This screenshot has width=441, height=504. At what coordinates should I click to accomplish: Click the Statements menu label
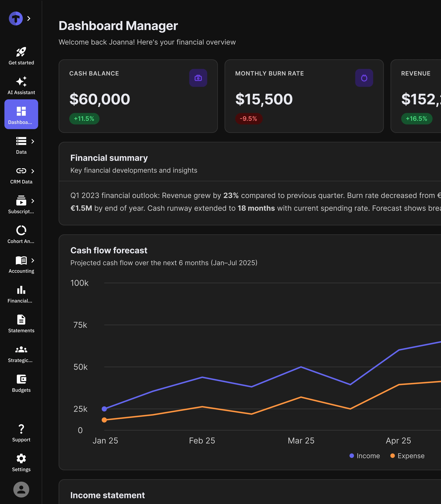pos(21,331)
